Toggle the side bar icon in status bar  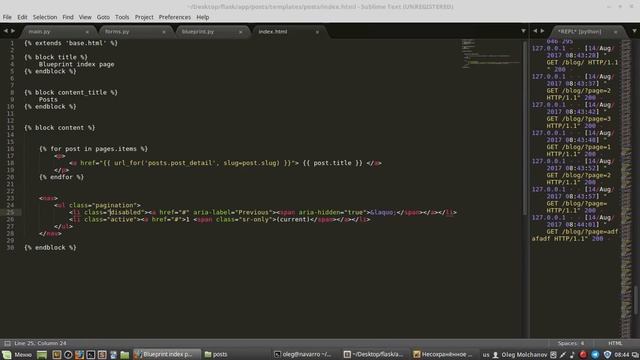coord(7,343)
